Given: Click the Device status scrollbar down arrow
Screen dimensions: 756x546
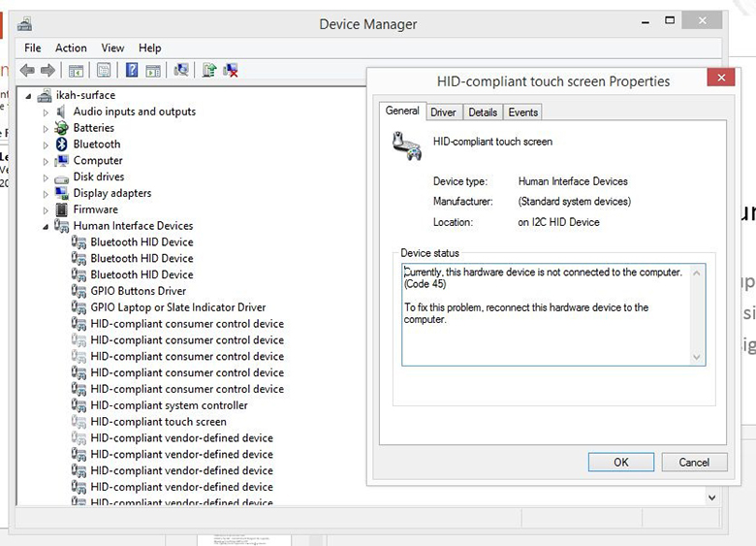Looking at the screenshot, I should click(x=697, y=357).
